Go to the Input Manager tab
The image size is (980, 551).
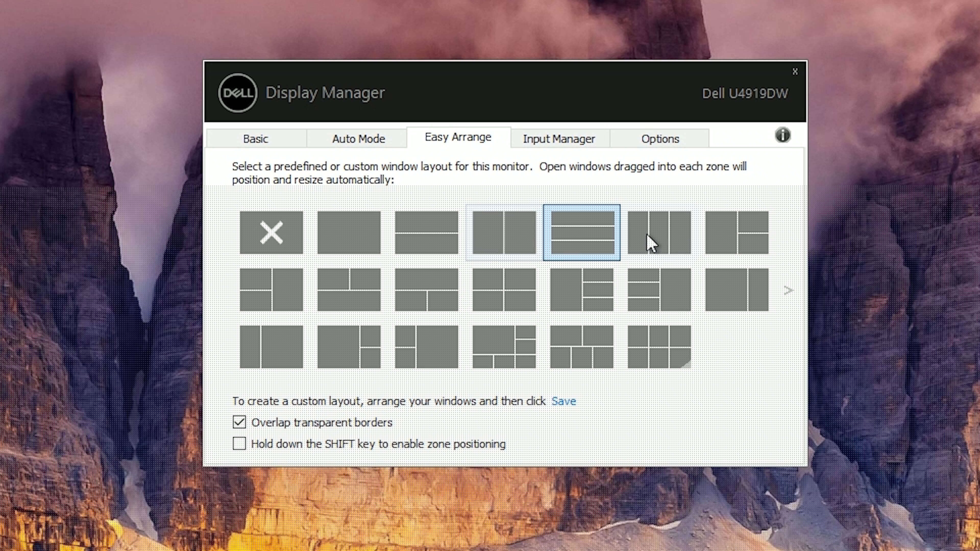tap(559, 139)
